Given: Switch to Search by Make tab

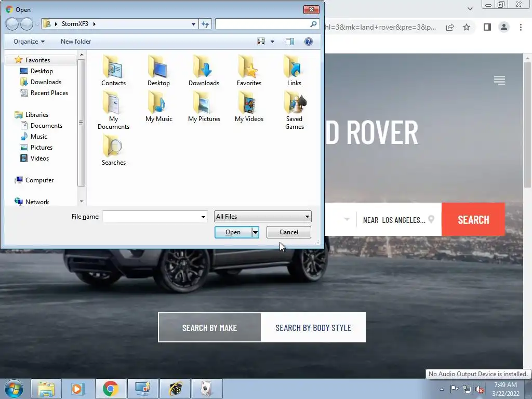Looking at the screenshot, I should 210,328.
